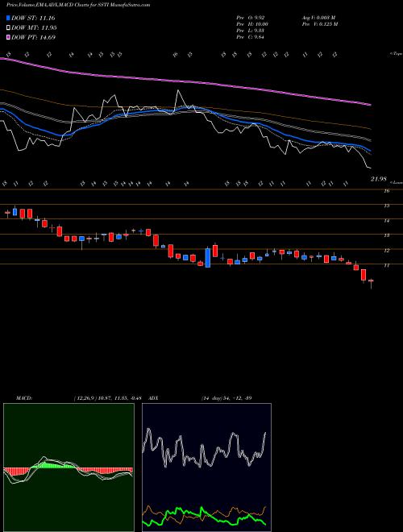Select the 'DOW ST: 11.16' label
Image resolution: width=403 pixels, height=532 pixels.
[33, 18]
